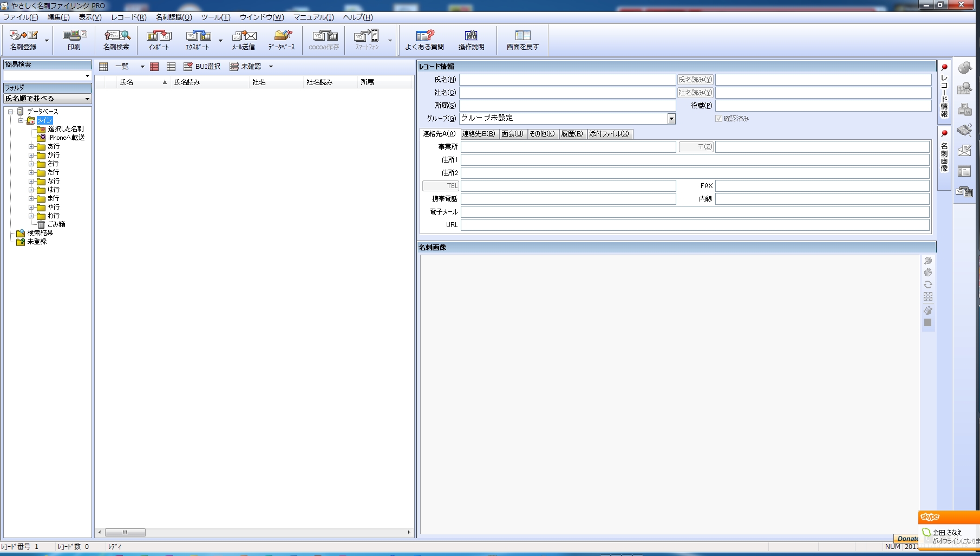Switch to the 連絡先B(B) tab
The height and width of the screenshot is (556, 980).
479,134
